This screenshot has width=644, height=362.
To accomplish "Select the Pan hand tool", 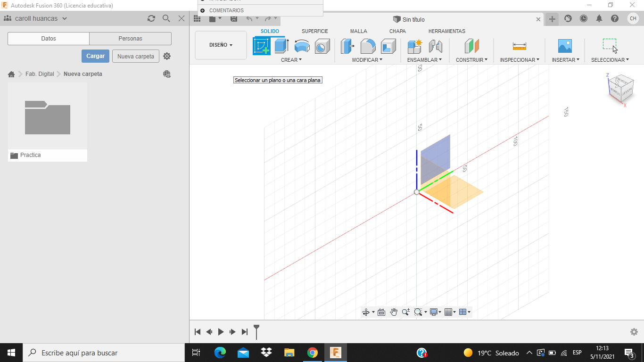I will 394,312.
